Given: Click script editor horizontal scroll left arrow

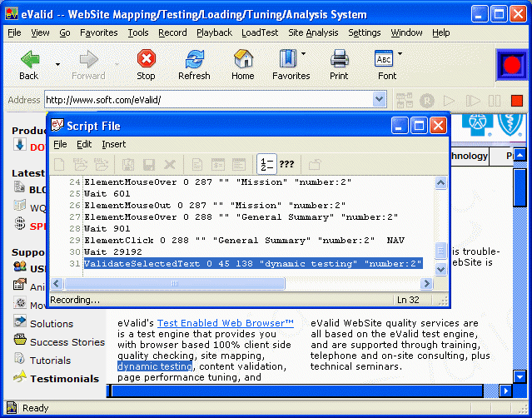Looking at the screenshot, I should click(x=57, y=283).
